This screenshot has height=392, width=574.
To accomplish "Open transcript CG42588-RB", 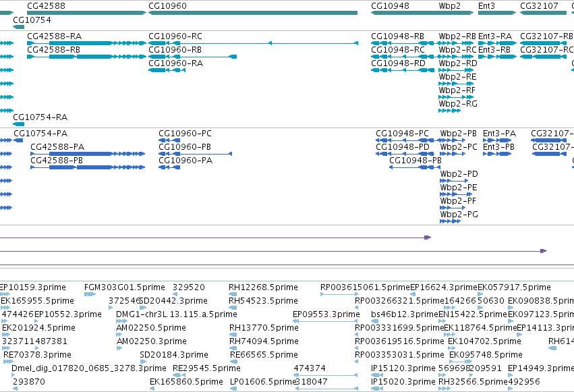I will (x=53, y=50).
